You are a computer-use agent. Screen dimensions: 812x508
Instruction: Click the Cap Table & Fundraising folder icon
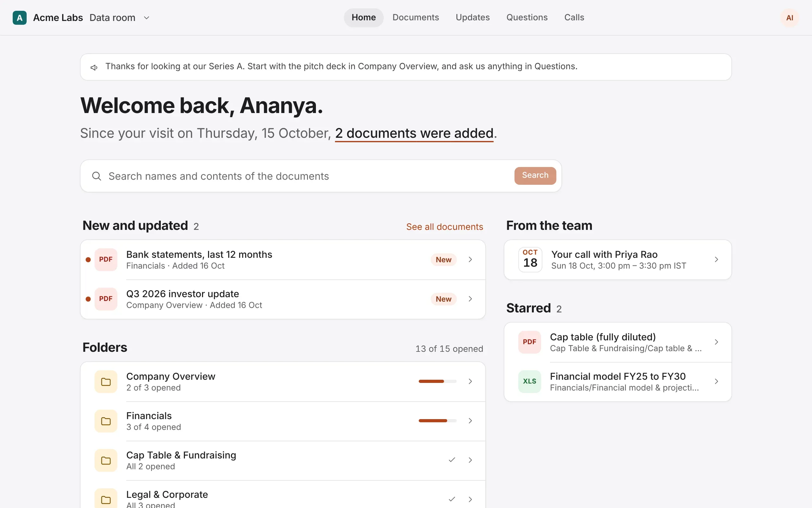click(x=106, y=460)
